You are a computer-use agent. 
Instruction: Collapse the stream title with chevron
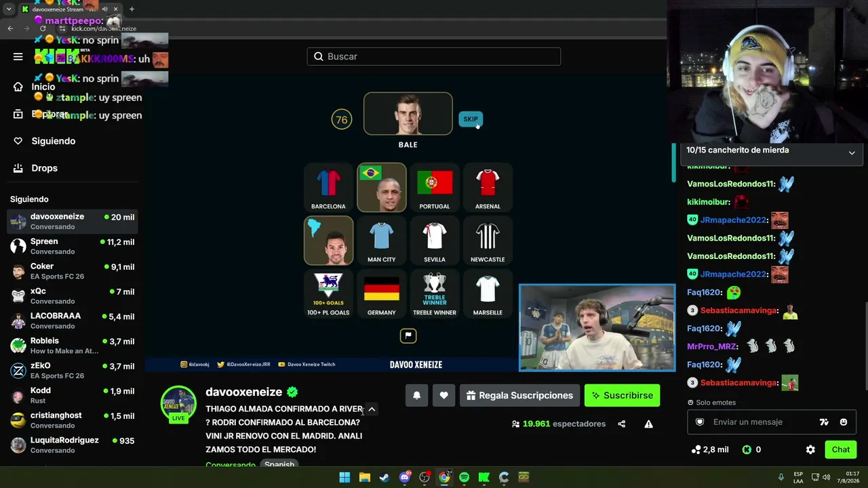click(372, 409)
